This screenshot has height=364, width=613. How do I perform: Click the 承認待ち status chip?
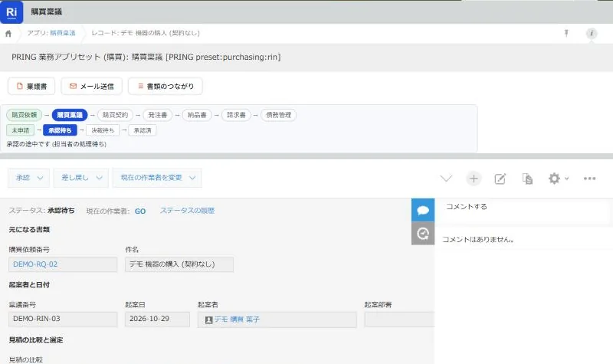[60, 130]
